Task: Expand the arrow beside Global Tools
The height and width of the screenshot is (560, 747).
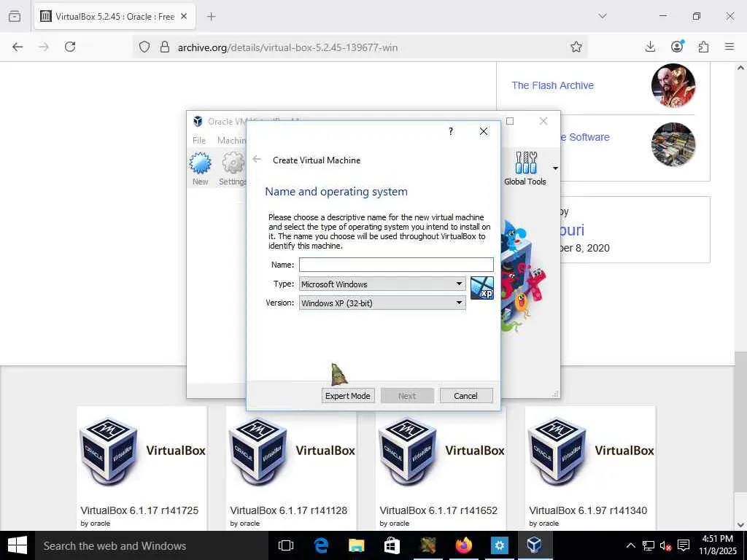Action: (555, 168)
